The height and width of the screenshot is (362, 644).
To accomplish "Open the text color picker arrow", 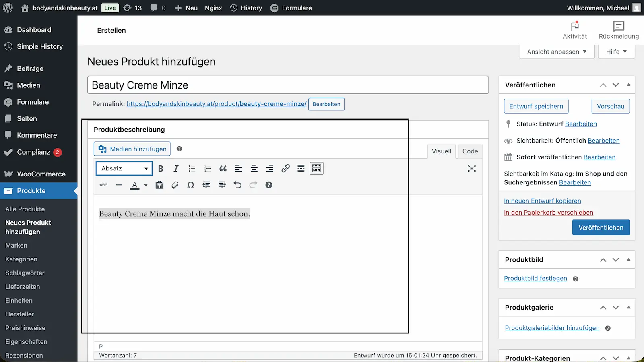I will pyautogui.click(x=146, y=185).
